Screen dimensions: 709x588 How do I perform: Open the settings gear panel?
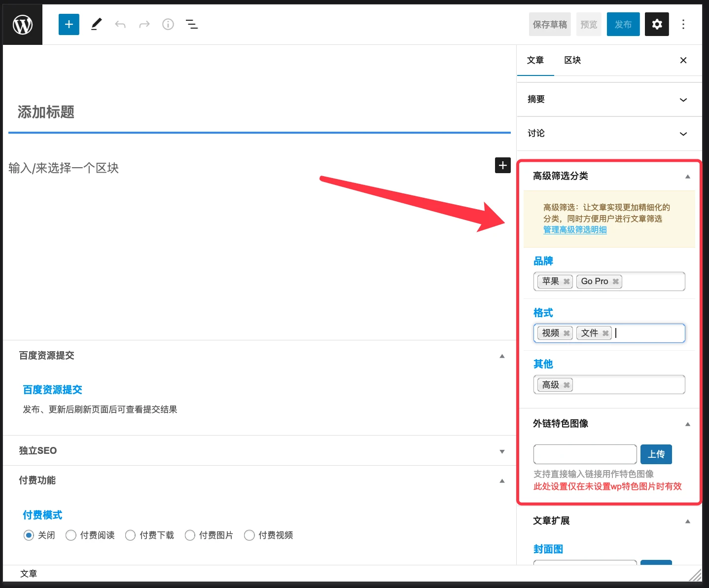click(x=657, y=24)
